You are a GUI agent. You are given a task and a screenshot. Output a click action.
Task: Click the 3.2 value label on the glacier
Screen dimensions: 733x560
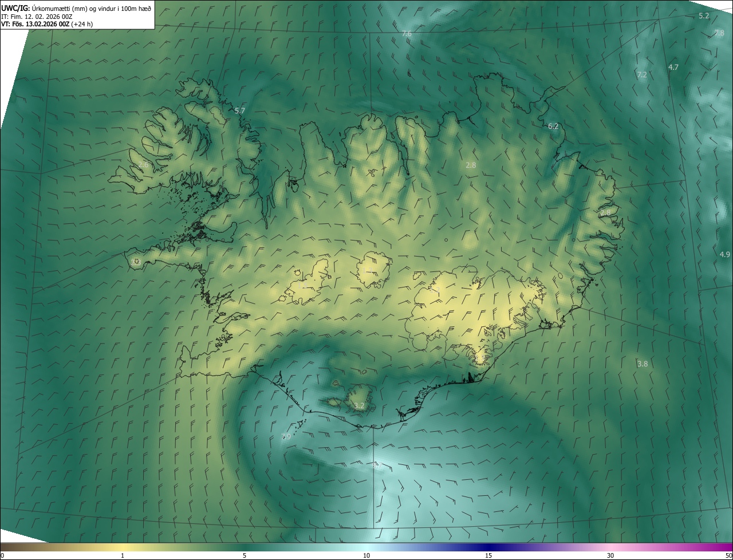click(x=359, y=406)
